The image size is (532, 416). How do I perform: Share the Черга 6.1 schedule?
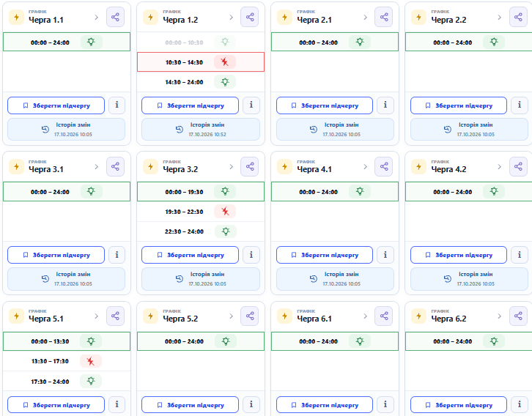pyautogui.click(x=384, y=316)
